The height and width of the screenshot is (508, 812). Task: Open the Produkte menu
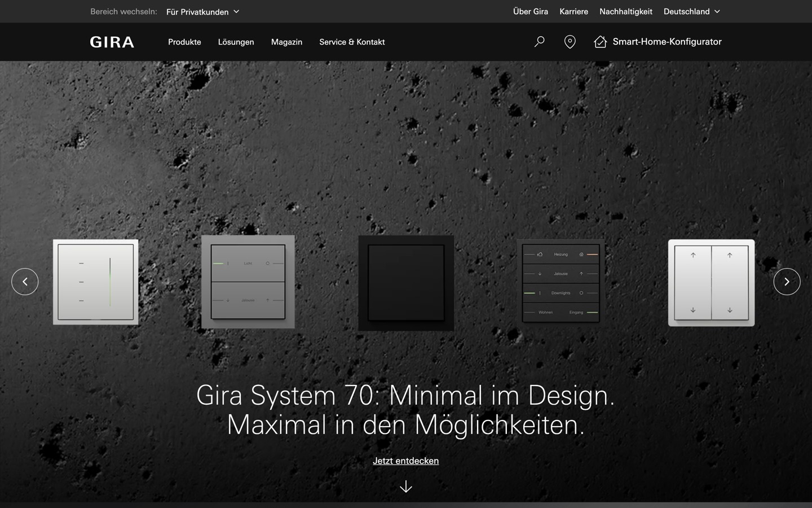pos(184,42)
